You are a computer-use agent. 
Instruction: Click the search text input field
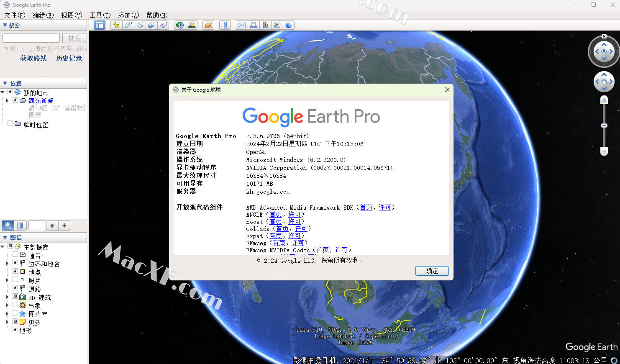(31, 38)
